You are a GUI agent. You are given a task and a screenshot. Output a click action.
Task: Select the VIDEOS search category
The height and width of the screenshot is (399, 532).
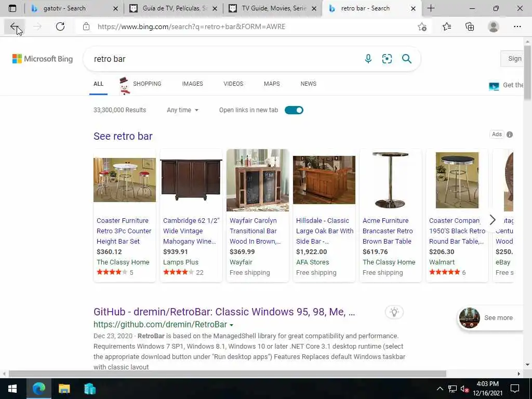point(233,84)
